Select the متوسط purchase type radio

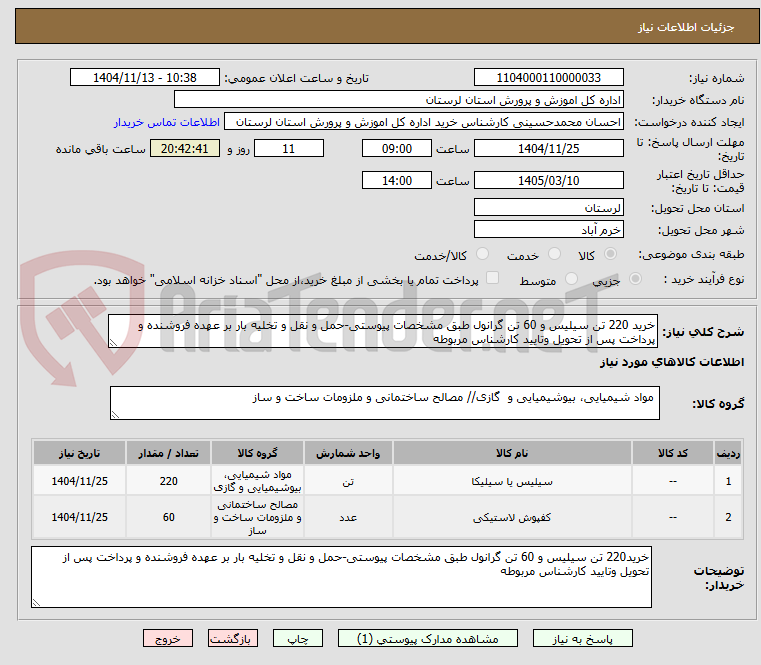(x=572, y=279)
